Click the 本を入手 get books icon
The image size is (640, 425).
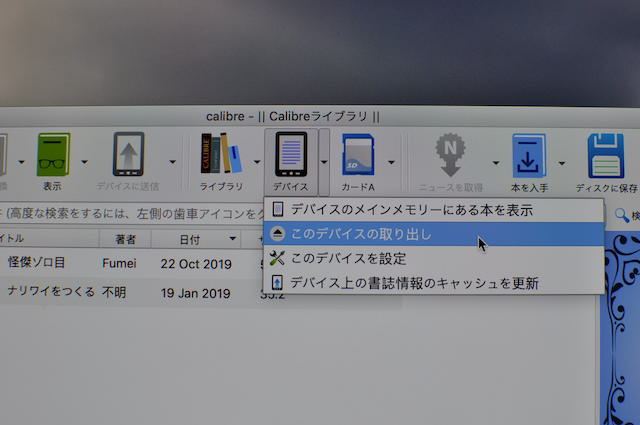coord(529,156)
